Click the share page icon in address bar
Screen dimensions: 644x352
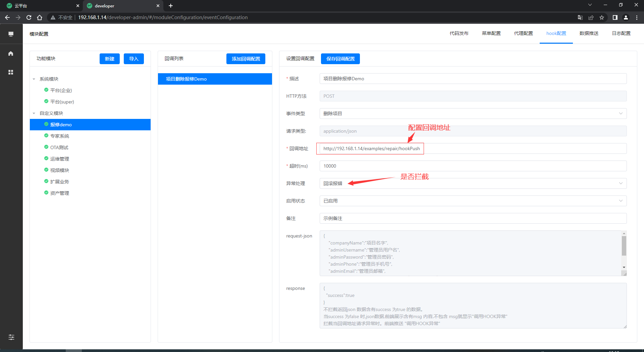591,17
